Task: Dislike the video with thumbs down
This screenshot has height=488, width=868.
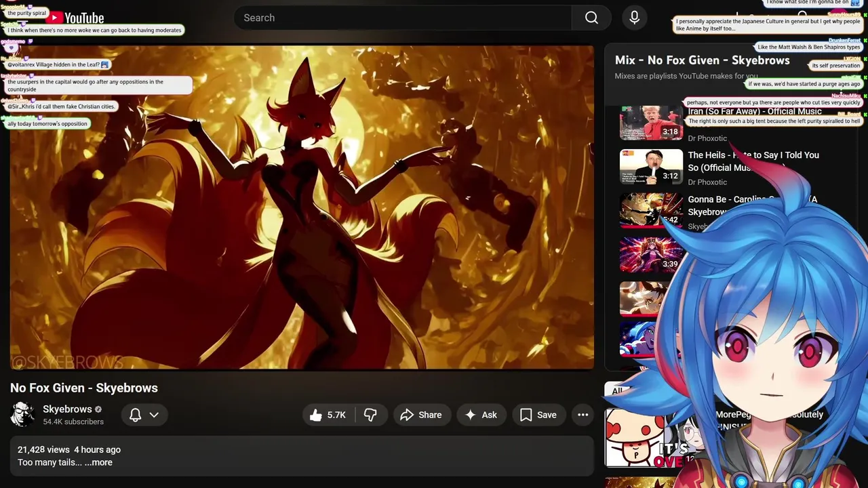Action: [370, 415]
